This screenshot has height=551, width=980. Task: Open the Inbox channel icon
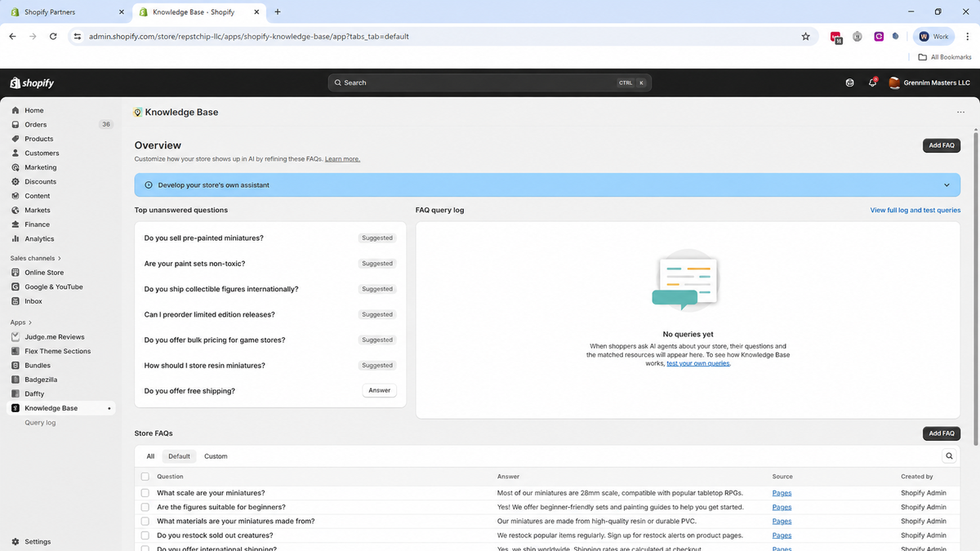pyautogui.click(x=16, y=301)
